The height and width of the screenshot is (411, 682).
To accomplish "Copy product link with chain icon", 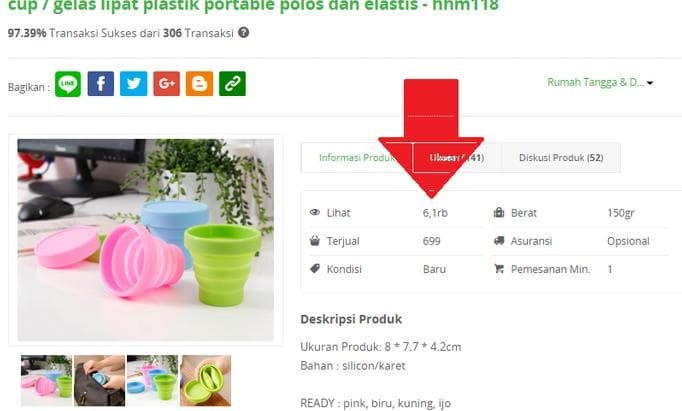I will (232, 84).
